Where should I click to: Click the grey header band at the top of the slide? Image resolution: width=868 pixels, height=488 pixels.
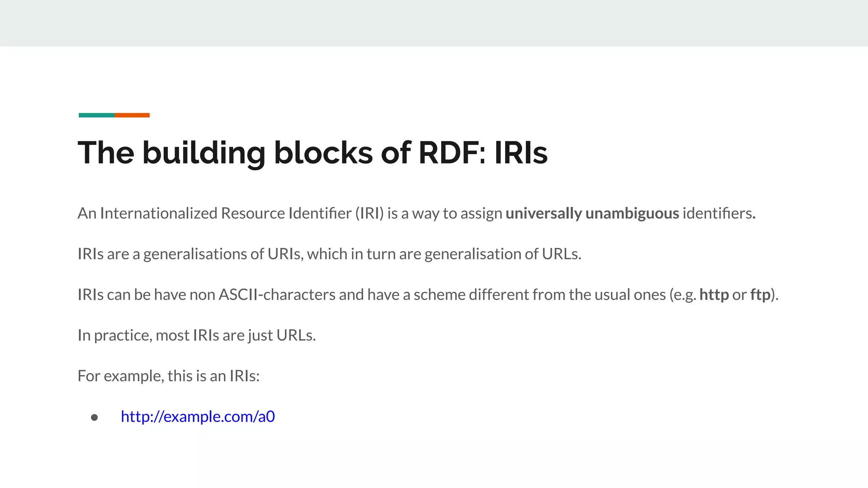tap(434, 23)
